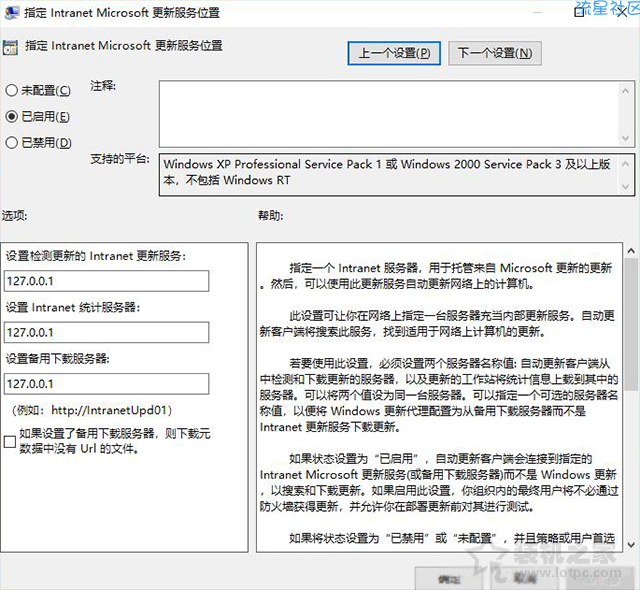This screenshot has width=640, height=590.
Task: Click the 设置 Intranet 统计服务器 label
Action: tap(73, 307)
